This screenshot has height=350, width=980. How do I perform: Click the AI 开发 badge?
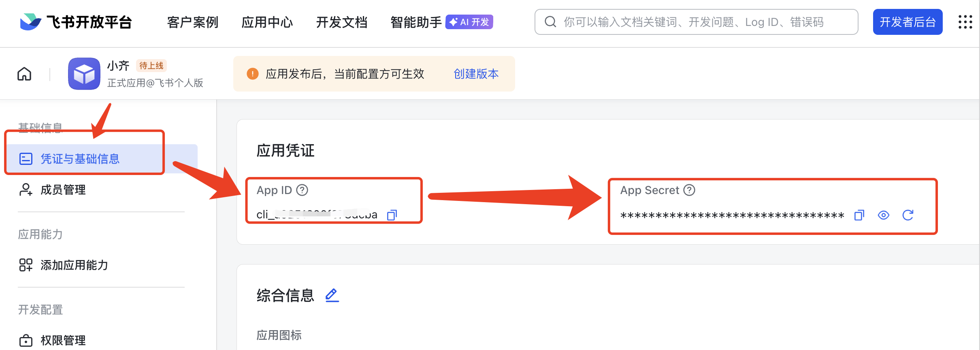(469, 22)
